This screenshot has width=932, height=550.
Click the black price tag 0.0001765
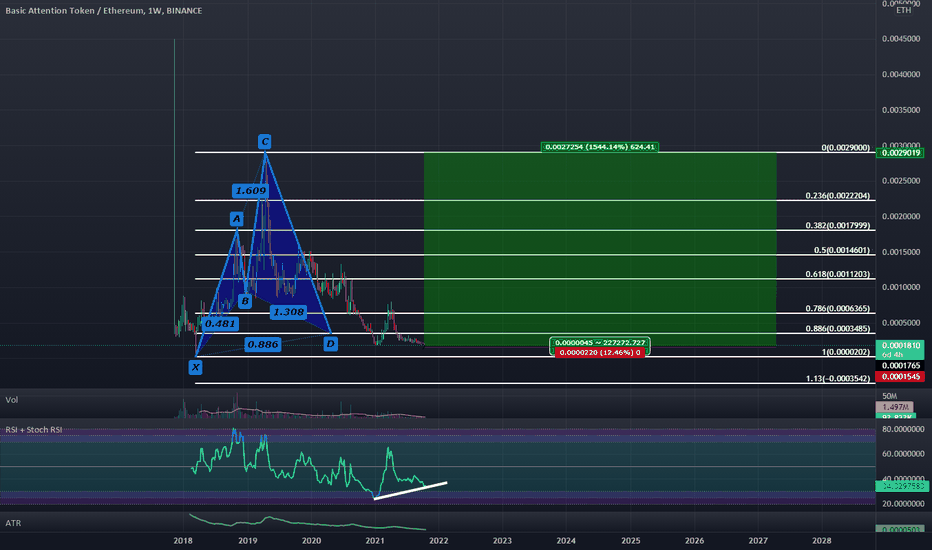pos(900,366)
